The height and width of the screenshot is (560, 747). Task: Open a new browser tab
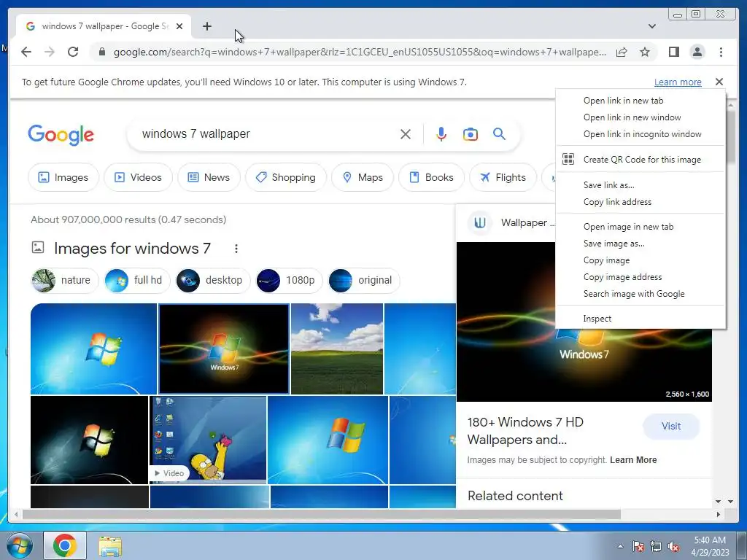click(x=206, y=26)
